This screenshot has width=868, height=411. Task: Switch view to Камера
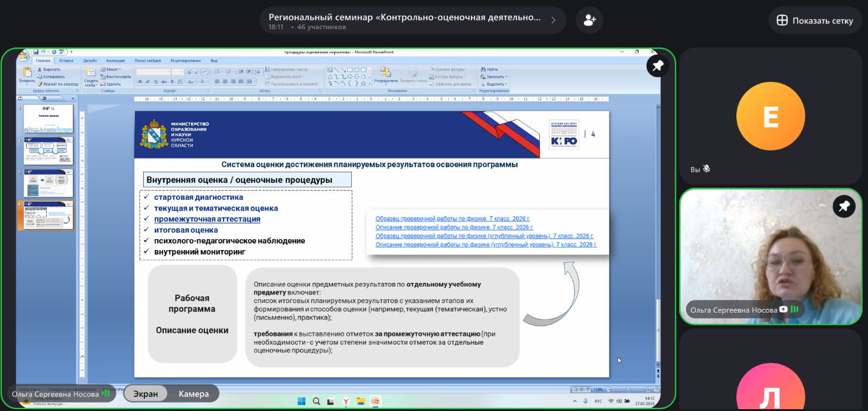(193, 394)
